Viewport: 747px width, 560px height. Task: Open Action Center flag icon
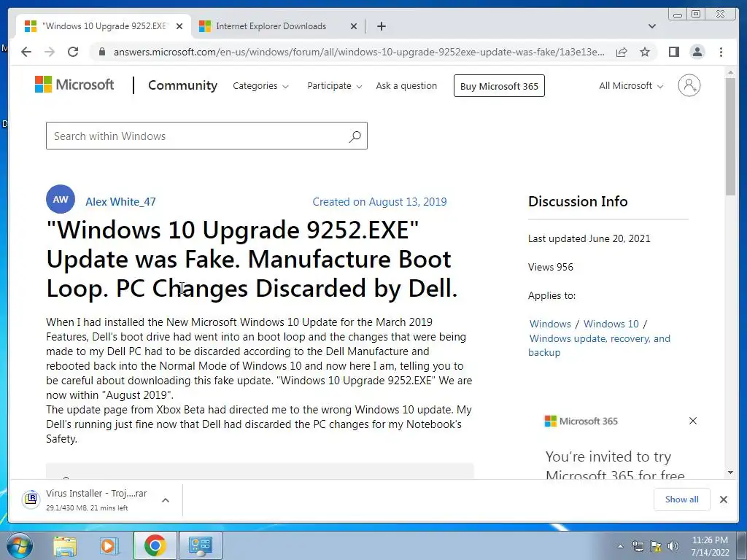[x=656, y=546]
